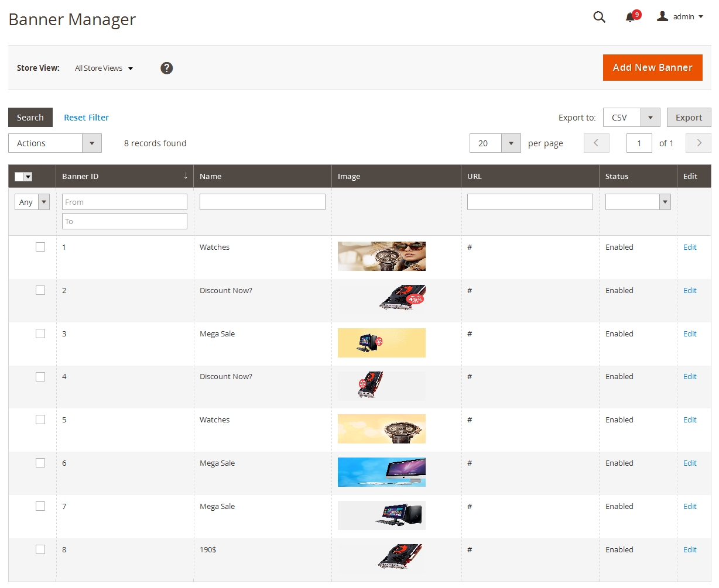
Task: Sort by the Name column header
Action: pyautogui.click(x=211, y=176)
